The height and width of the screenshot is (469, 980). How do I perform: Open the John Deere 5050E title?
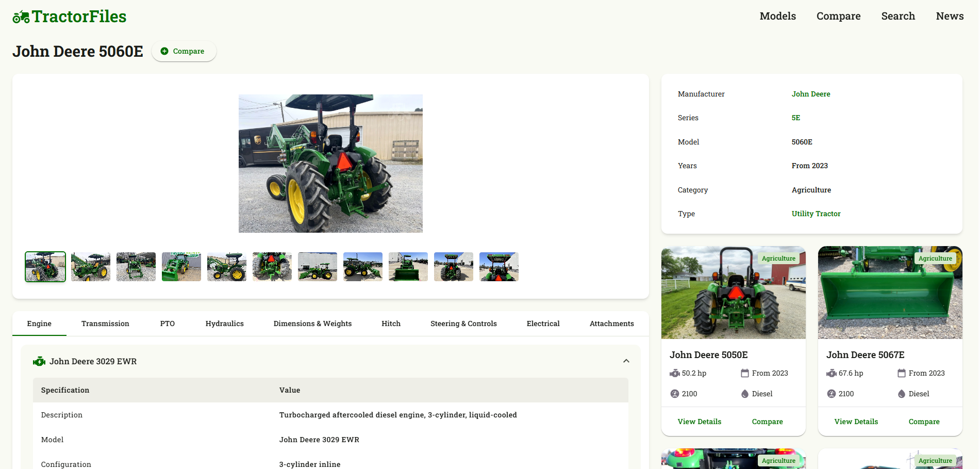click(708, 355)
